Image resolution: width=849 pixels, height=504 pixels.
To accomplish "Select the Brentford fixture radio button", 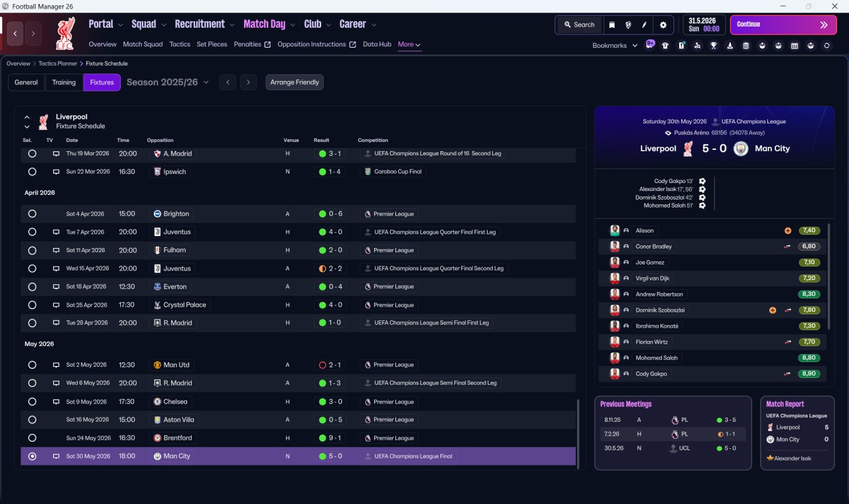I will click(32, 438).
